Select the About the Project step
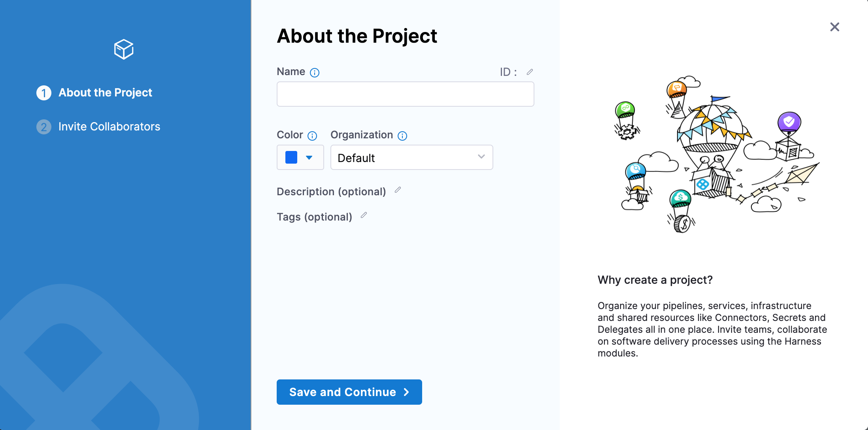 click(105, 92)
